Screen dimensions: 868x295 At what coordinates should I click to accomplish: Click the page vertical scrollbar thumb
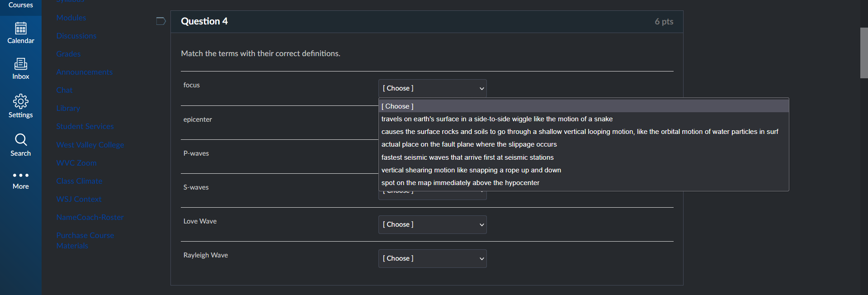click(x=864, y=53)
